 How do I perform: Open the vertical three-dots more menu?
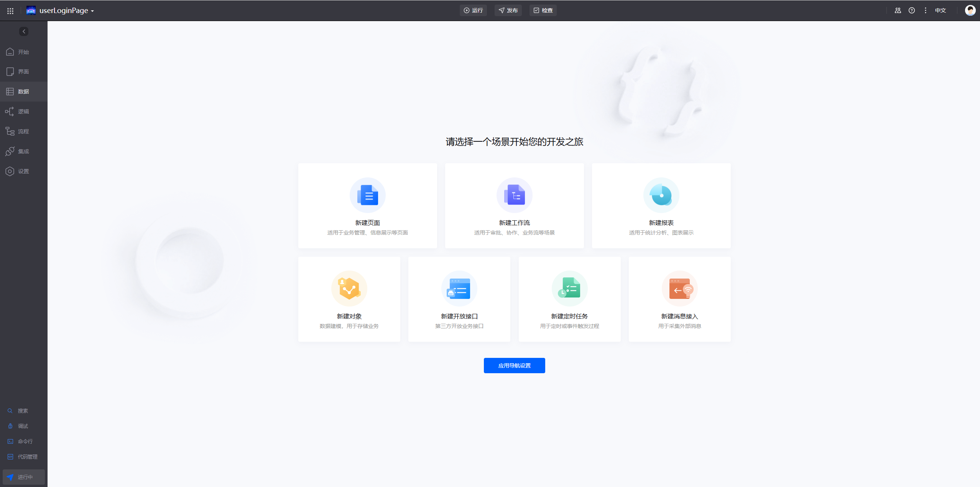coord(925,10)
